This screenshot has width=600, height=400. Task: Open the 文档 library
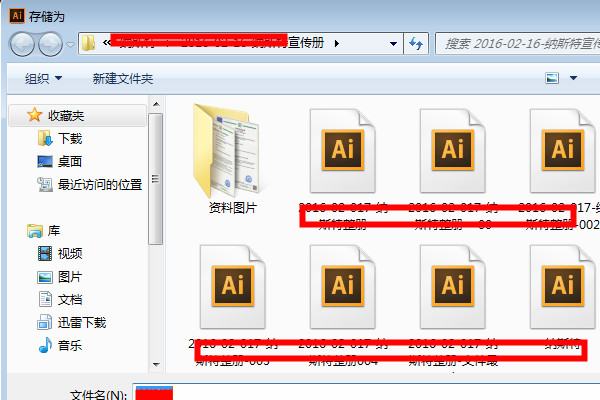60,300
